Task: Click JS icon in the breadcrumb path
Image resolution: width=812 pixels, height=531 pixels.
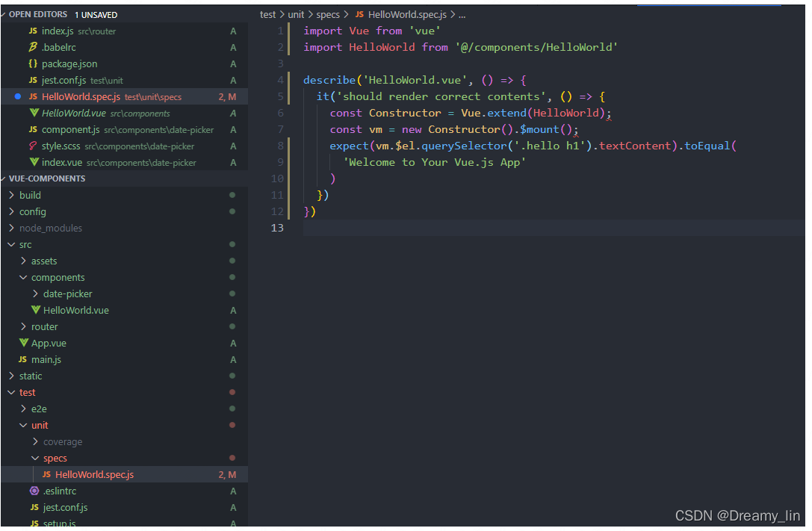Action: click(x=359, y=14)
